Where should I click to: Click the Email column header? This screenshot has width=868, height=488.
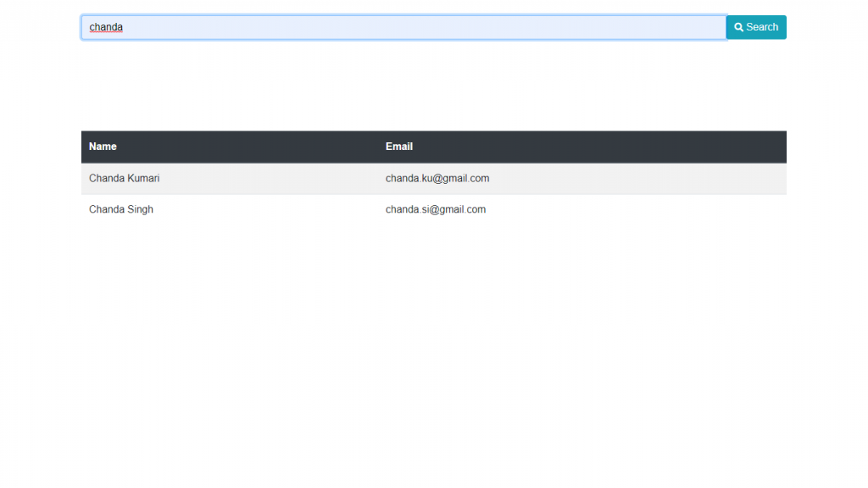click(x=399, y=147)
